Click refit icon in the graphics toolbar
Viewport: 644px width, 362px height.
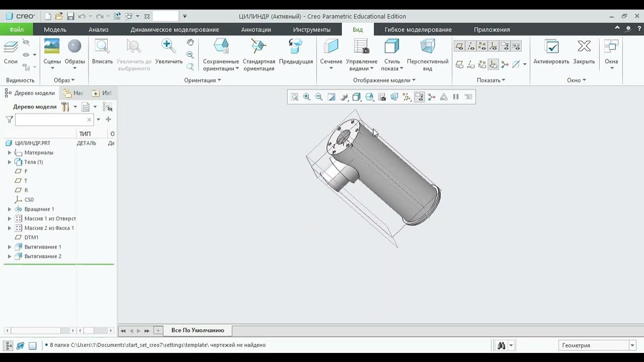point(294,97)
